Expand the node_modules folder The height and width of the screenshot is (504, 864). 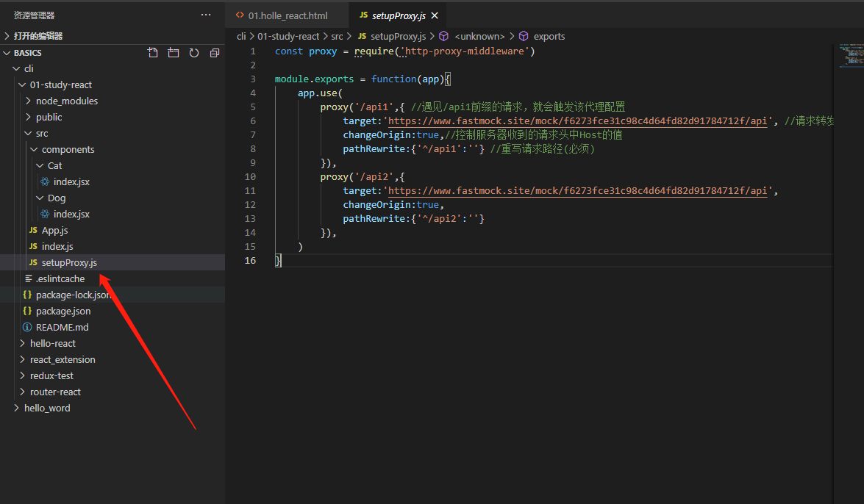tap(28, 101)
